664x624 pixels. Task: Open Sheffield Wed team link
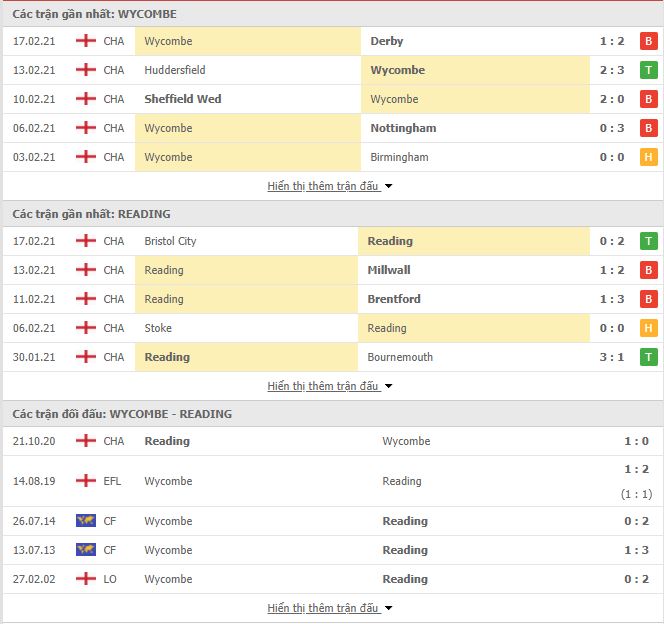point(183,99)
